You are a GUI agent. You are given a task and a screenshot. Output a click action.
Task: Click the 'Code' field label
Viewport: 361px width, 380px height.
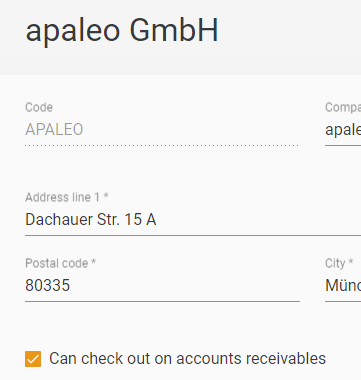[39, 107]
